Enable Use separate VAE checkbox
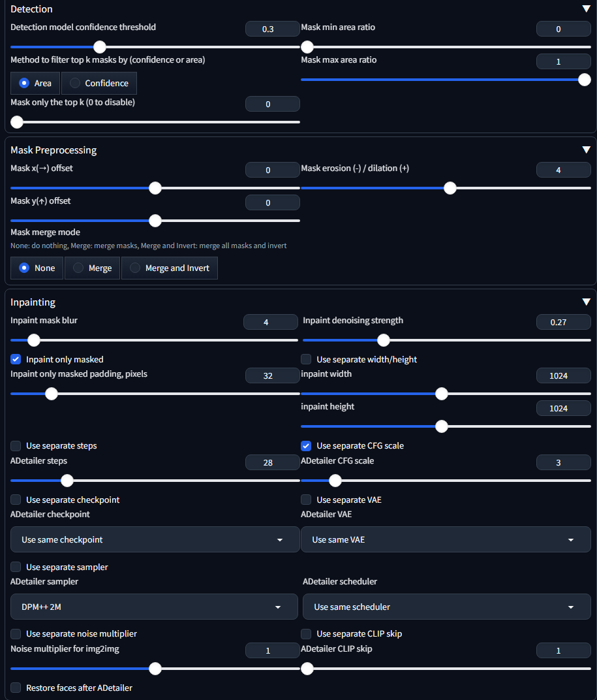The width and height of the screenshot is (597, 700). [306, 500]
